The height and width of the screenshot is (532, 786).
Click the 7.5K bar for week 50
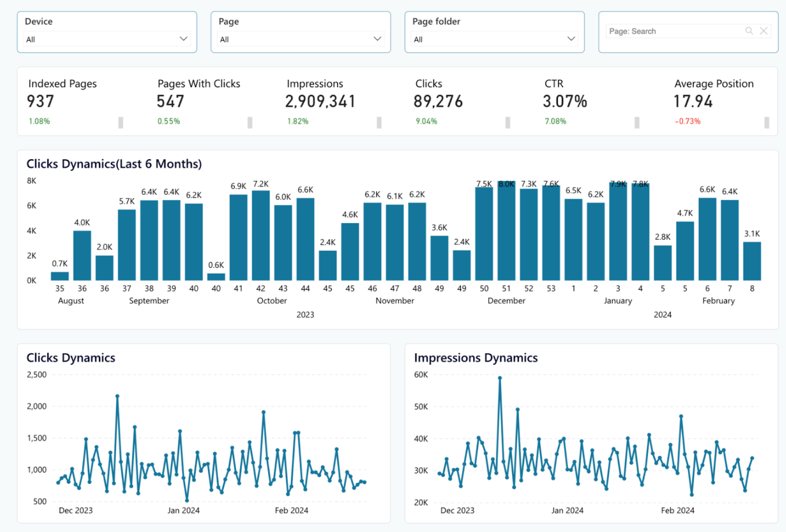tap(484, 233)
